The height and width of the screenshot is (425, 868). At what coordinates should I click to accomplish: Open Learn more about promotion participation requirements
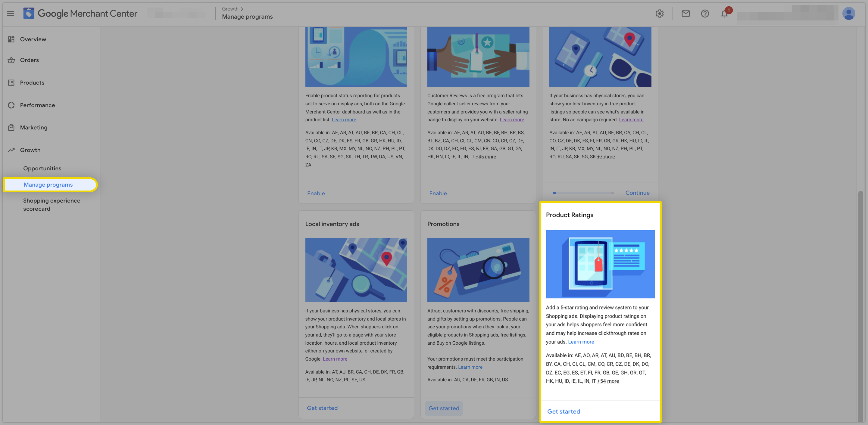[x=470, y=367]
